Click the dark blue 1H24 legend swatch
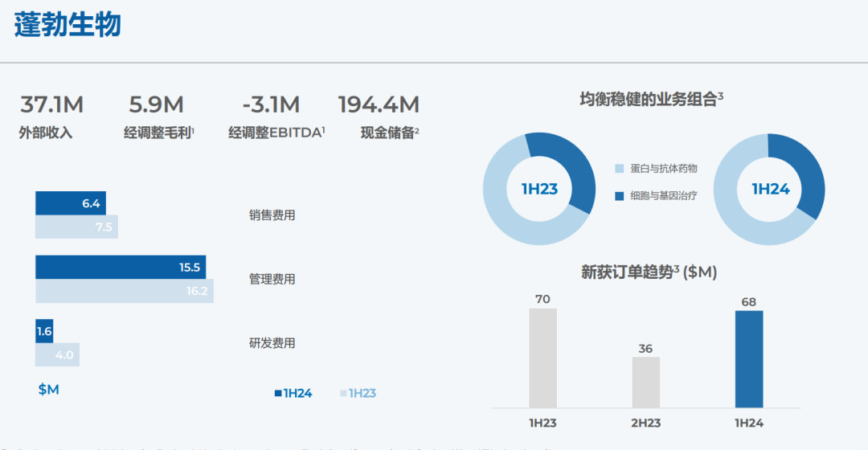 click(278, 394)
